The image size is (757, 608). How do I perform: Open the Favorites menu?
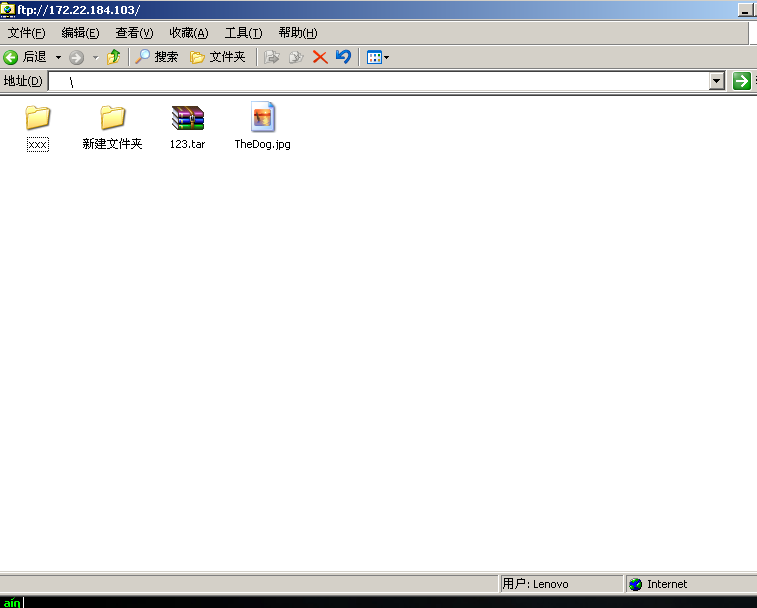tap(189, 33)
